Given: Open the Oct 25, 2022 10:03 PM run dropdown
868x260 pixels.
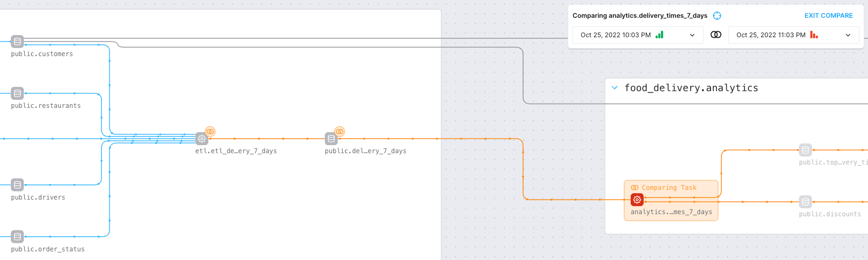Looking at the screenshot, I should [638, 35].
